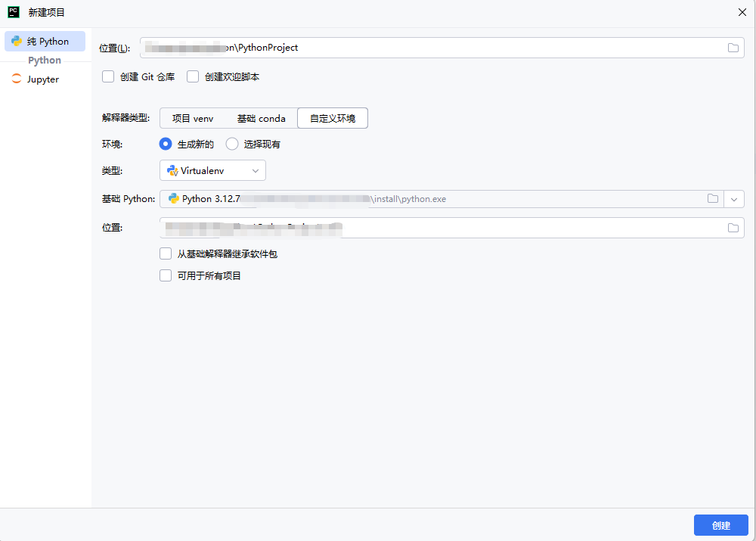756x541 pixels.
Task: Switch to the Base conda tab
Action: [x=262, y=118]
